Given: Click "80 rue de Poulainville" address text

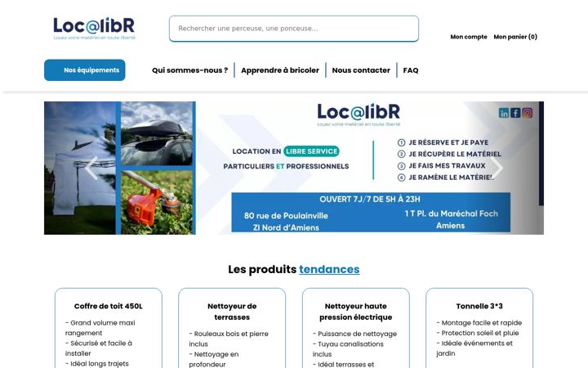Looking at the screenshot, I should tap(286, 216).
